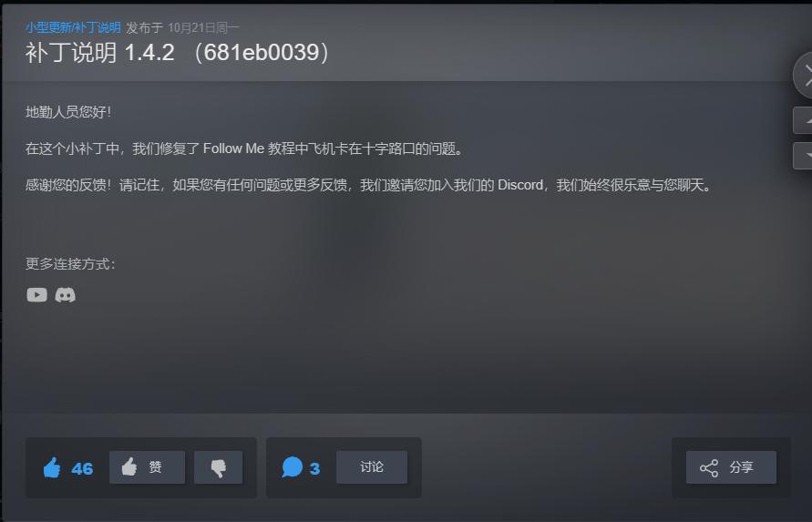
Task: Click the comment count 3
Action: (314, 468)
